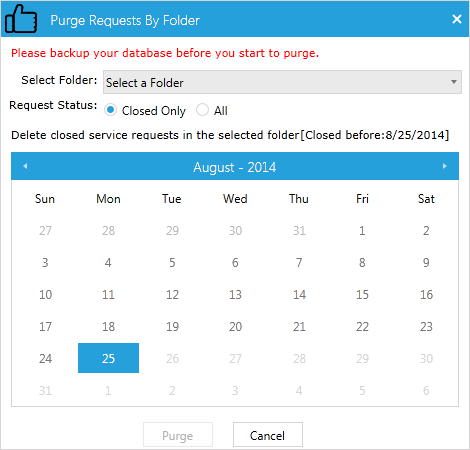Pick August 25 highlighted date
The width and height of the screenshot is (470, 450).
pos(108,358)
